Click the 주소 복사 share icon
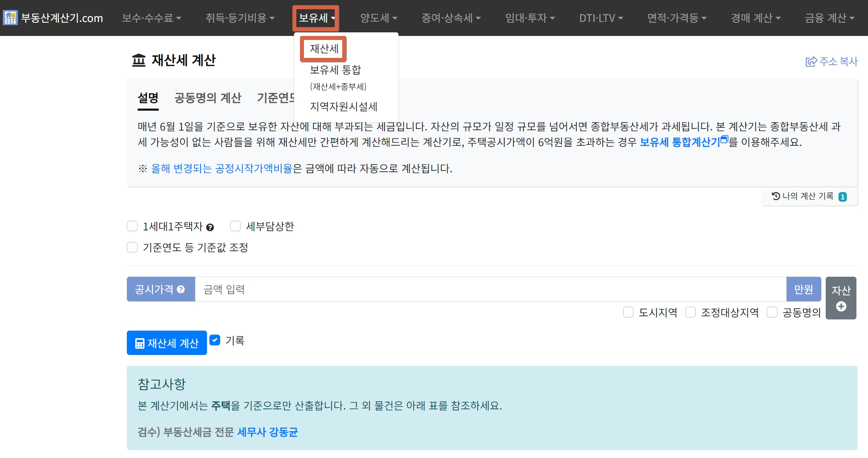Screen dimensions: 868x458 (811, 61)
